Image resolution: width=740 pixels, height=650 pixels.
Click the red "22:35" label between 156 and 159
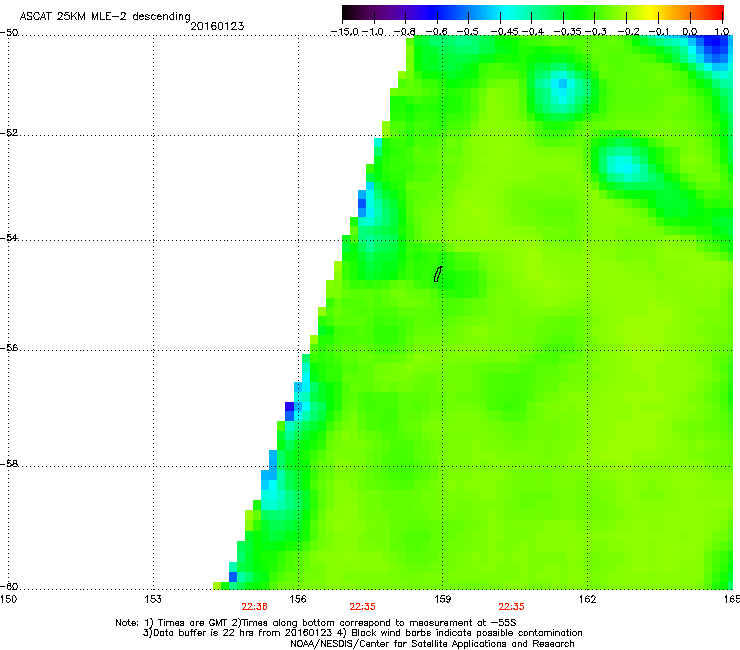pyautogui.click(x=362, y=607)
